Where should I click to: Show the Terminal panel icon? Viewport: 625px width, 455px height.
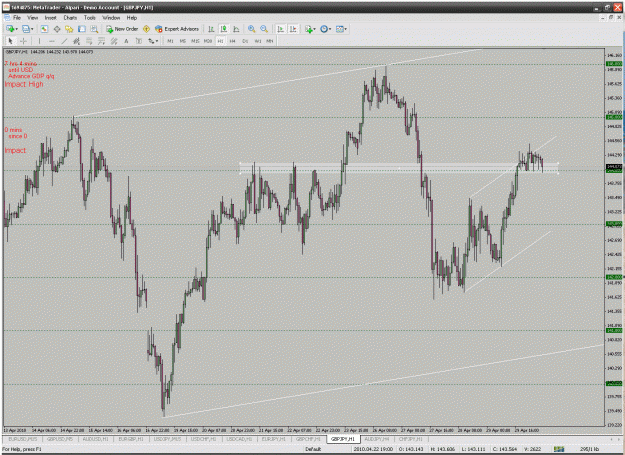pyautogui.click(x=82, y=29)
